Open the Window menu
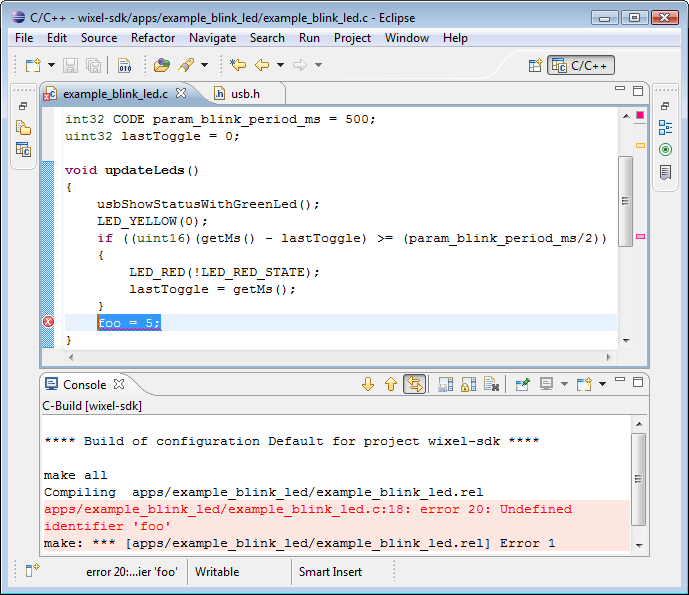This screenshot has width=689, height=595. click(407, 38)
